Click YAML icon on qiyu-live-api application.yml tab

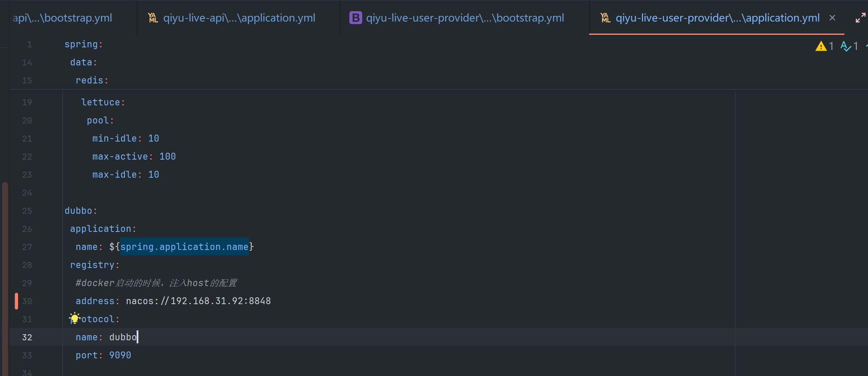[153, 18]
